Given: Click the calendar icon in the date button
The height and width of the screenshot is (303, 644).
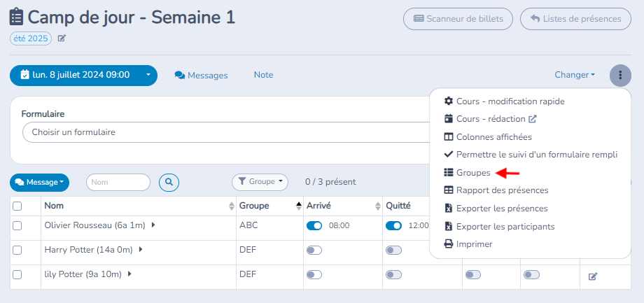Looking at the screenshot, I should (x=25, y=75).
